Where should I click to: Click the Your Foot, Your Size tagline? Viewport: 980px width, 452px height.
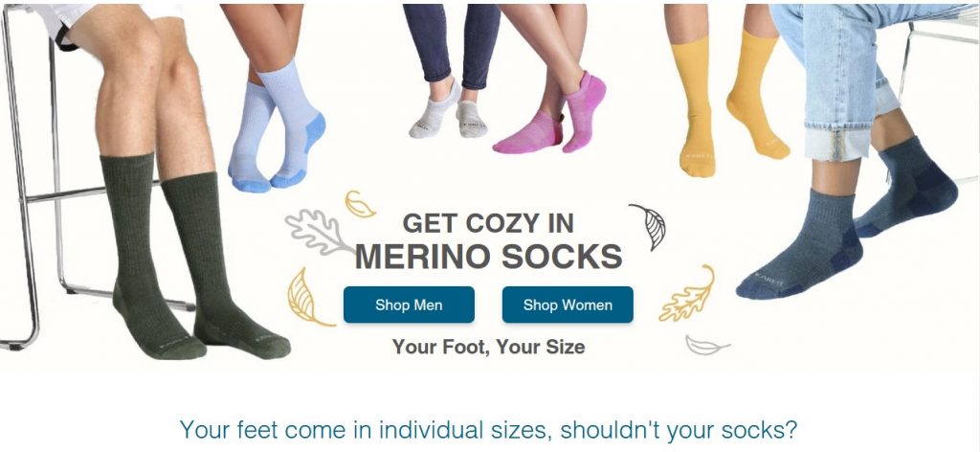(489, 347)
